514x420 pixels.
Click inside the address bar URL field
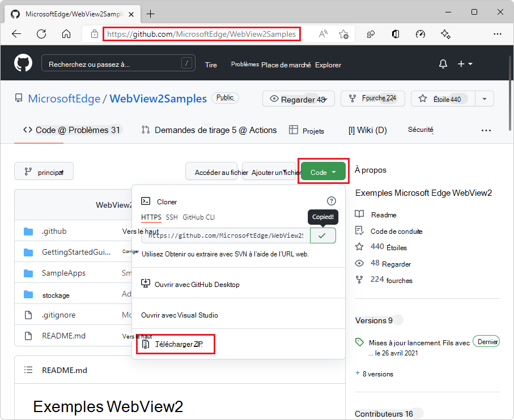click(201, 34)
